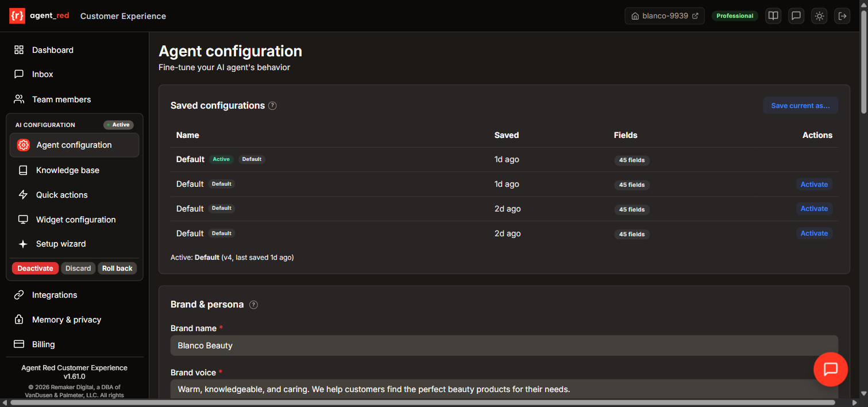Open feedback using the speech bubble icon

[796, 16]
